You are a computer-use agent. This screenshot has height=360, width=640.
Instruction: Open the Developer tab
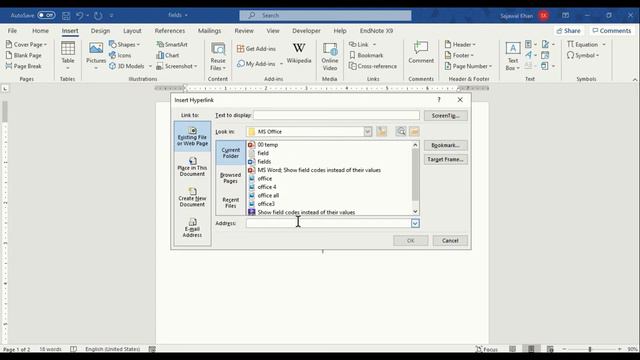coord(306,31)
